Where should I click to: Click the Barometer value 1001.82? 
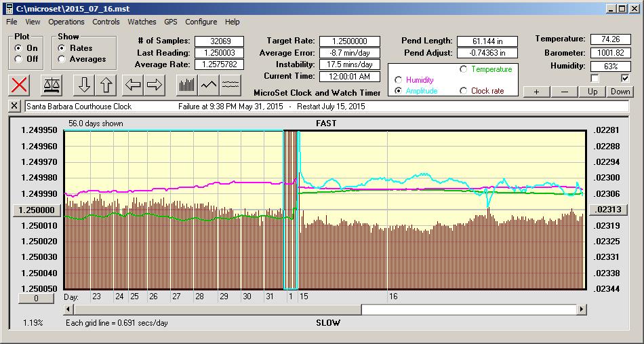click(610, 53)
